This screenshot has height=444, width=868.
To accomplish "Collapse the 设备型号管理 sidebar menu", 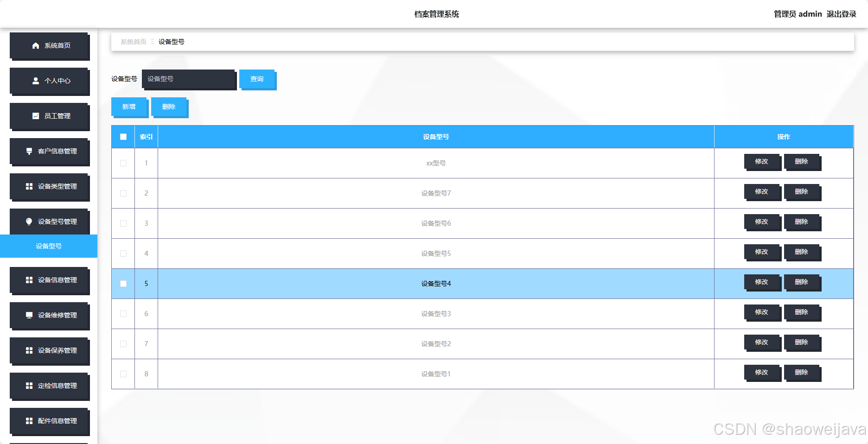I will tap(49, 222).
